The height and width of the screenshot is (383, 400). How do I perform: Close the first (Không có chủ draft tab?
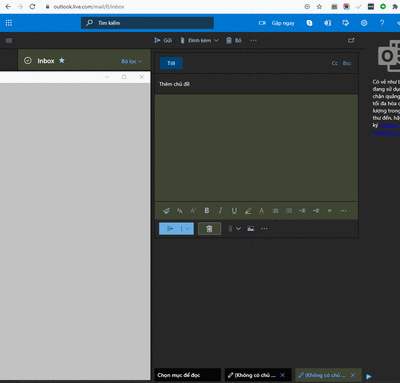tap(283, 375)
